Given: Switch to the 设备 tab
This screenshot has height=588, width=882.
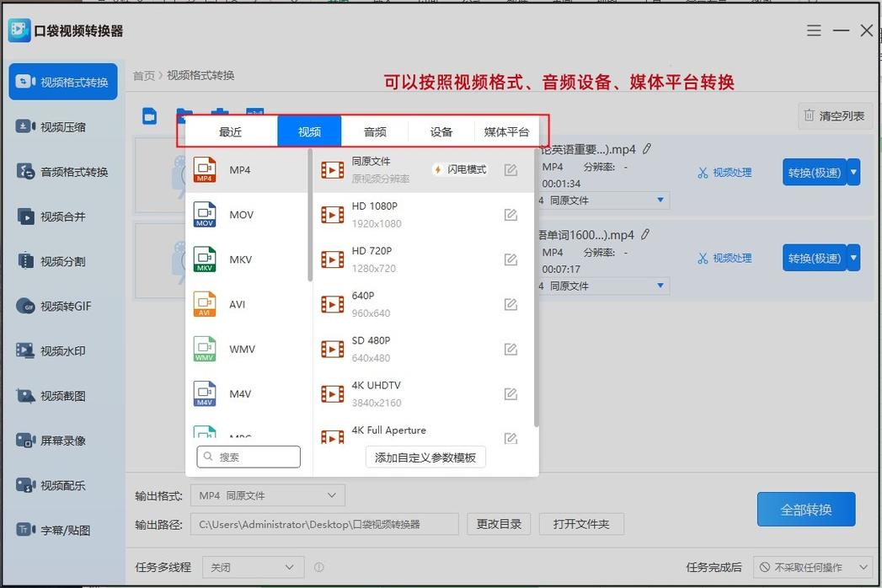Looking at the screenshot, I should (x=441, y=131).
